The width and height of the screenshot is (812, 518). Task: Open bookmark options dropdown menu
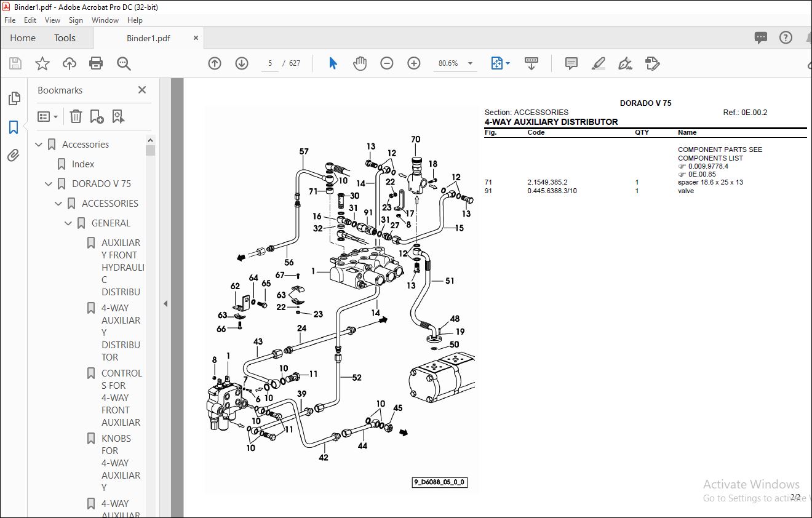click(47, 116)
